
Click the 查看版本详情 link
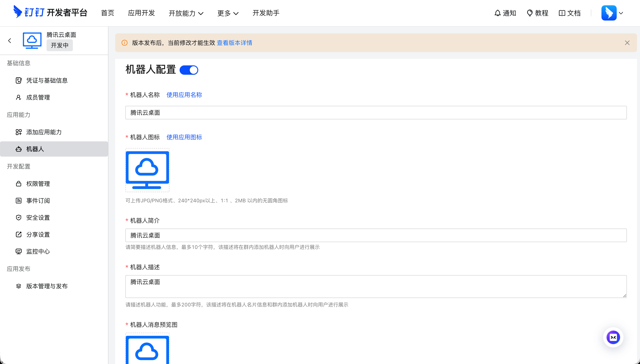(234, 43)
